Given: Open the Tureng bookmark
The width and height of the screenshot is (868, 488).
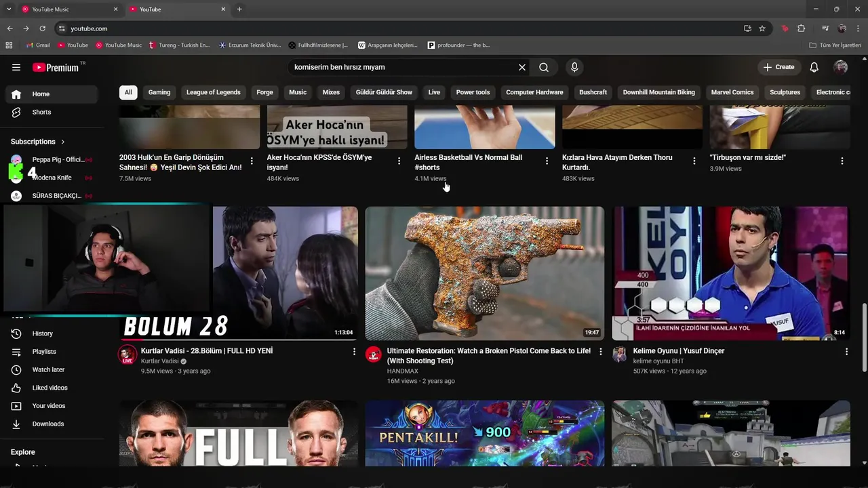Looking at the screenshot, I should point(179,45).
